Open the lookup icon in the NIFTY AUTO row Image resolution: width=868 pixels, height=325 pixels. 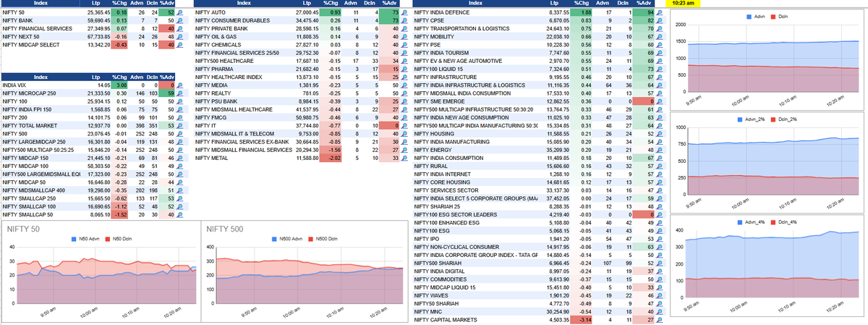[x=405, y=13]
